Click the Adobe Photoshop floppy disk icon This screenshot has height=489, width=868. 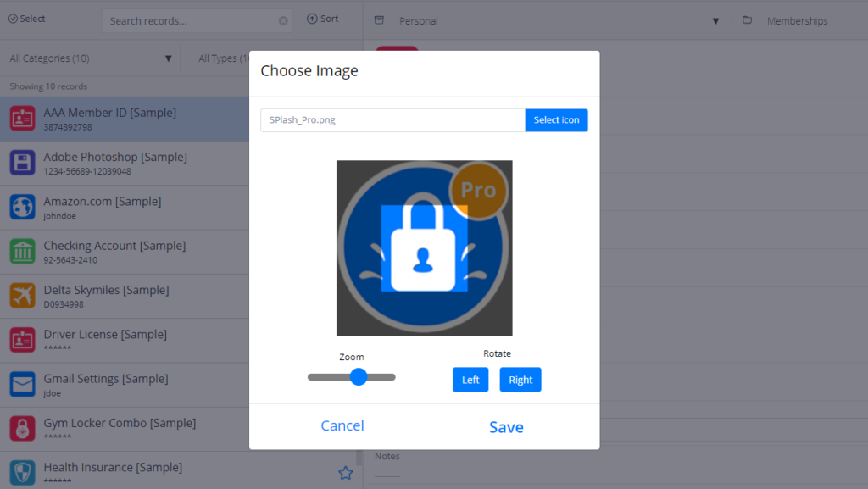[x=22, y=163]
